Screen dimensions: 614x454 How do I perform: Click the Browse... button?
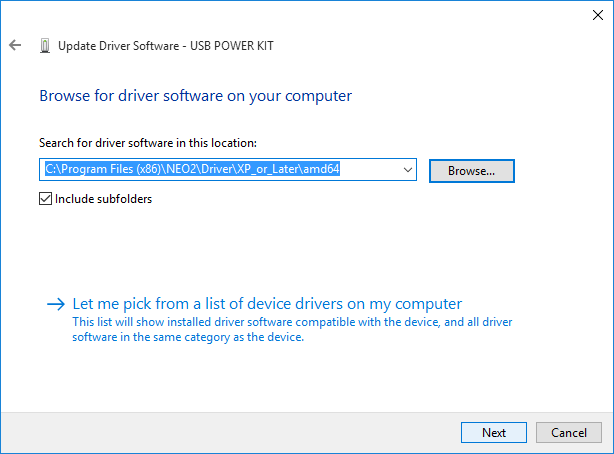471,171
